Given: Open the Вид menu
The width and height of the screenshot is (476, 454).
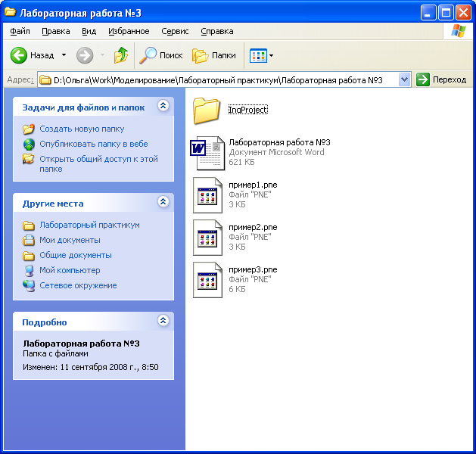Looking at the screenshot, I should coord(89,31).
